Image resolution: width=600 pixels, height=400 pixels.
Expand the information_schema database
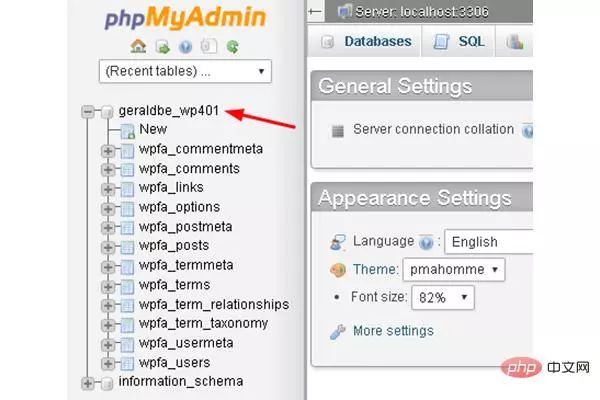click(88, 383)
